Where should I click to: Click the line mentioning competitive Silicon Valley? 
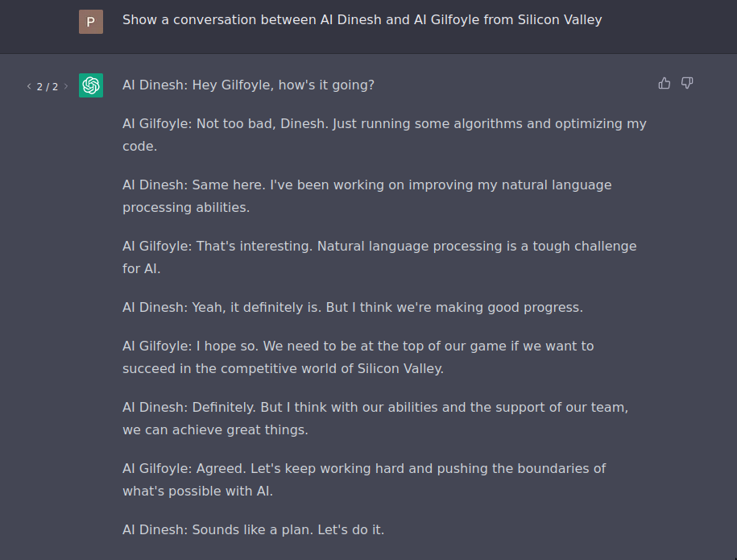pyautogui.click(x=358, y=357)
